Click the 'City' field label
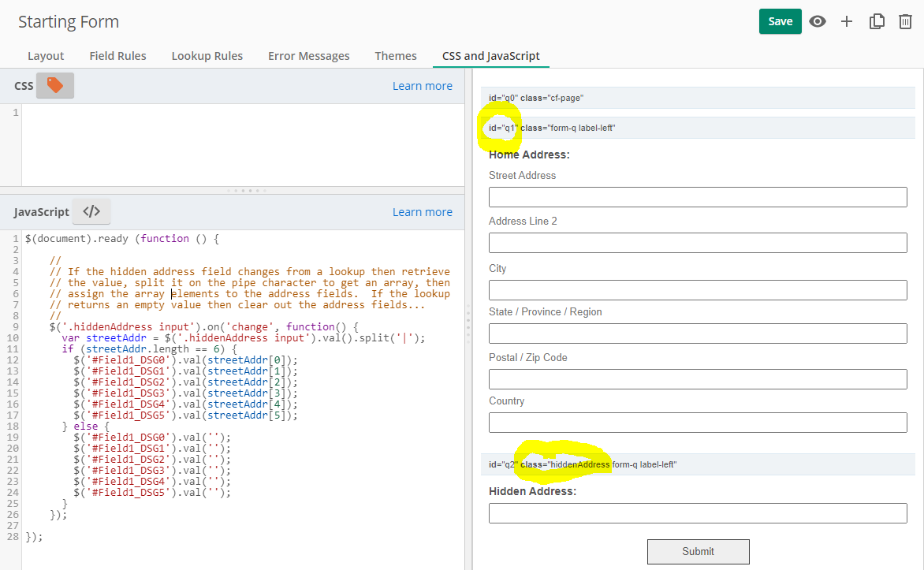Screen dimensions: 924x570 coord(497,268)
